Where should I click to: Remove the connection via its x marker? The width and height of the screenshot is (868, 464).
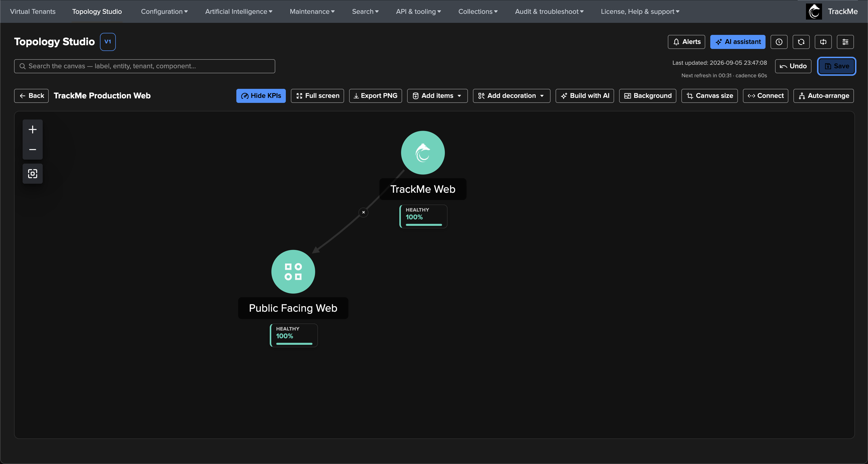click(363, 212)
